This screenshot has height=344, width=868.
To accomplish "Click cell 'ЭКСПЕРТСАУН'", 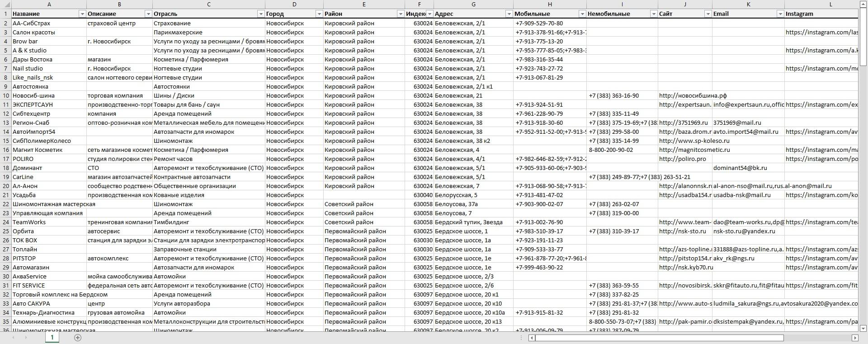I will pyautogui.click(x=49, y=104).
